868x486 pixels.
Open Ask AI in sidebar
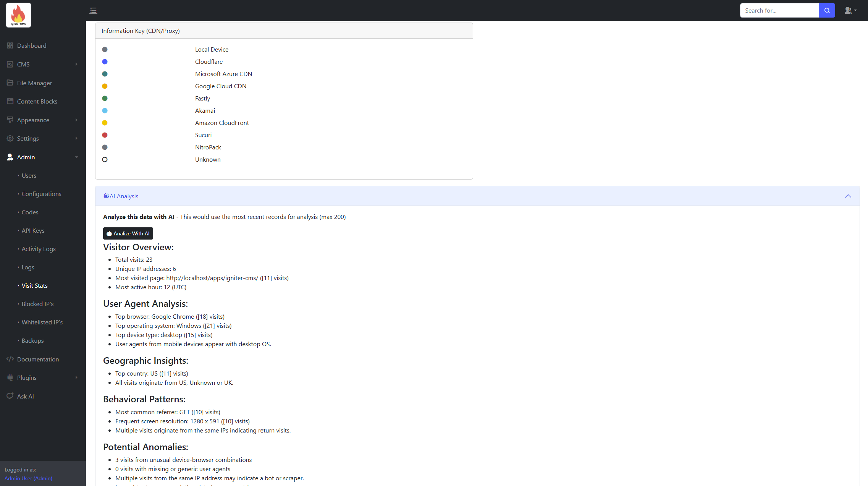(25, 396)
